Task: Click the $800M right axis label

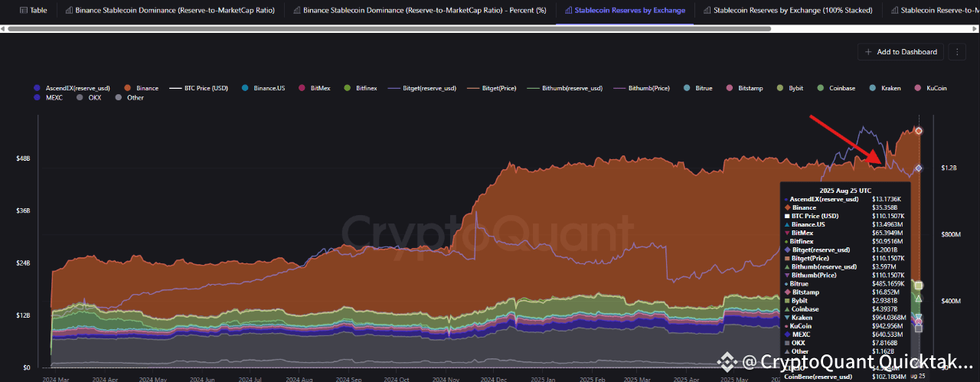Action: pyautogui.click(x=950, y=234)
